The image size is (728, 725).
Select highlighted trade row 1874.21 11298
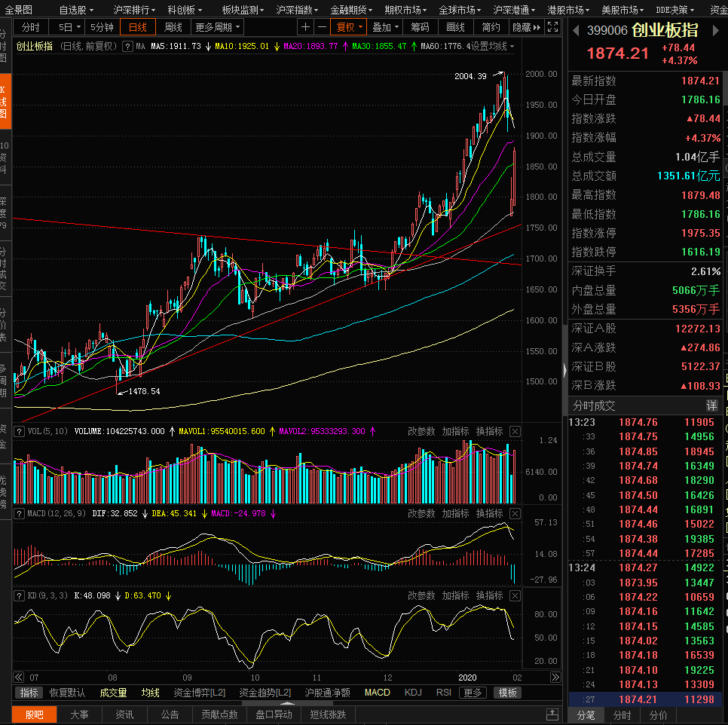click(645, 700)
